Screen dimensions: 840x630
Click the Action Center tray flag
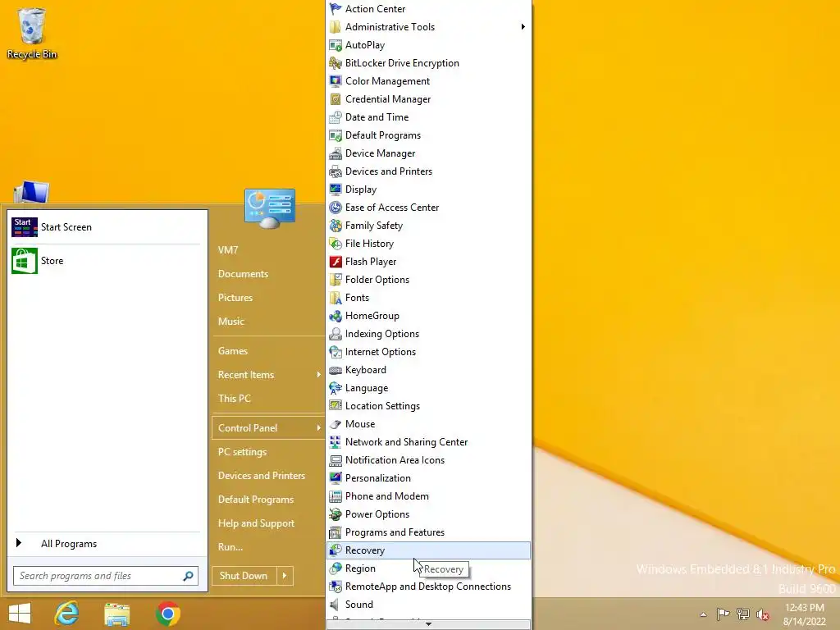click(723, 614)
